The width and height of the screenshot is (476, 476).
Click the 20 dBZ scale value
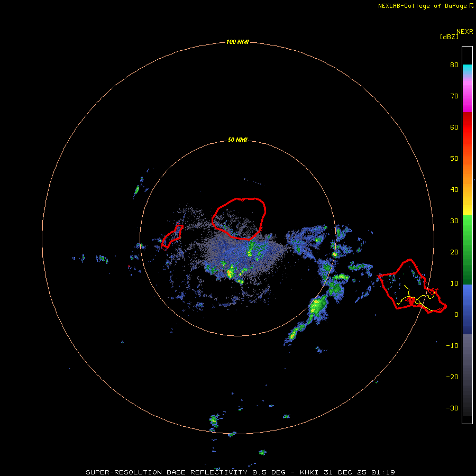454,252
